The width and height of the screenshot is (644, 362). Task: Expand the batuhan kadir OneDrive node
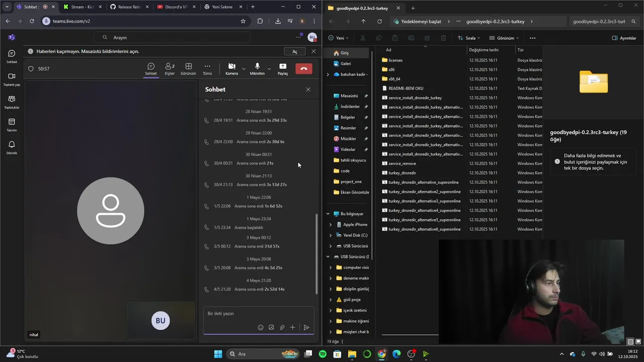click(328, 74)
